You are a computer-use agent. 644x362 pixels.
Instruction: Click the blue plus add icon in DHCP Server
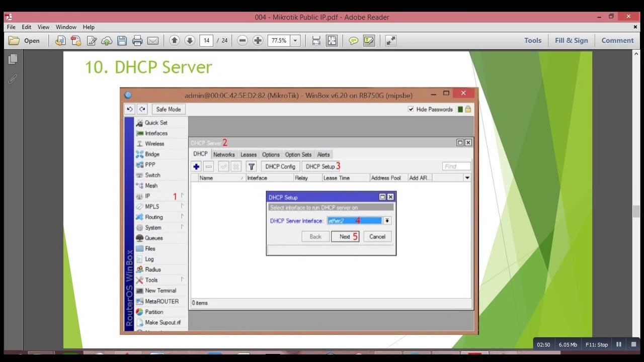click(196, 166)
